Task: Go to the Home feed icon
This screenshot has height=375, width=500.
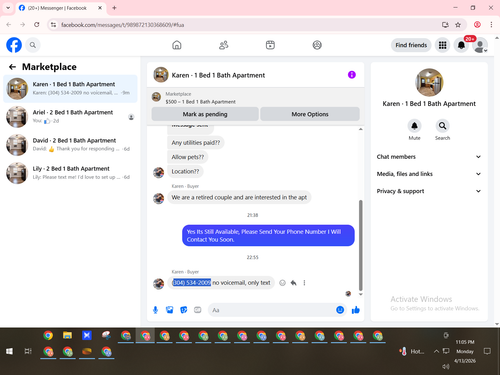Action: tap(177, 45)
